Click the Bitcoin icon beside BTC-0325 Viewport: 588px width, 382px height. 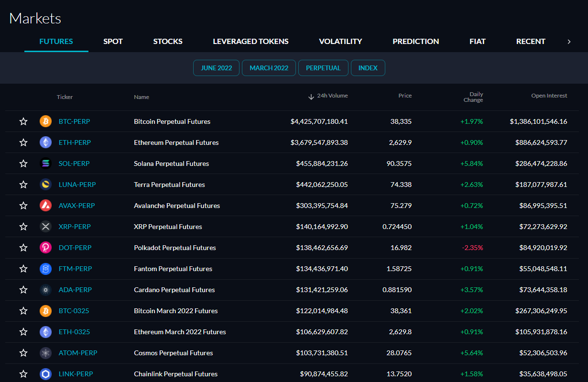[45, 311]
